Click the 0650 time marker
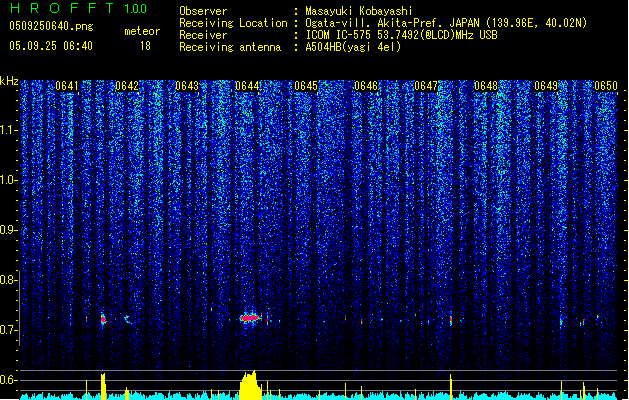The width and height of the screenshot is (629, 400). [x=606, y=86]
